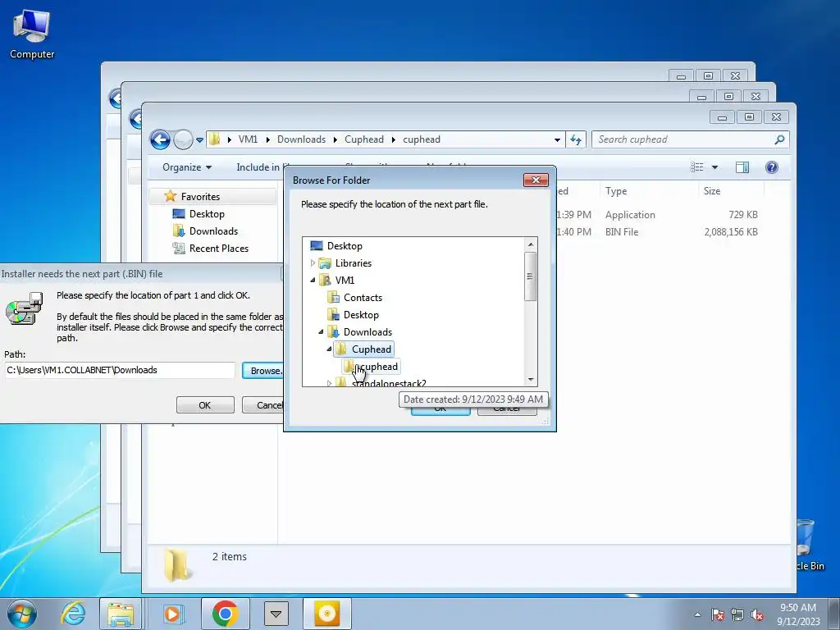Click Cancel in Browse For Folder dialog
Image resolution: width=840 pixels, height=630 pixels.
[507, 410]
